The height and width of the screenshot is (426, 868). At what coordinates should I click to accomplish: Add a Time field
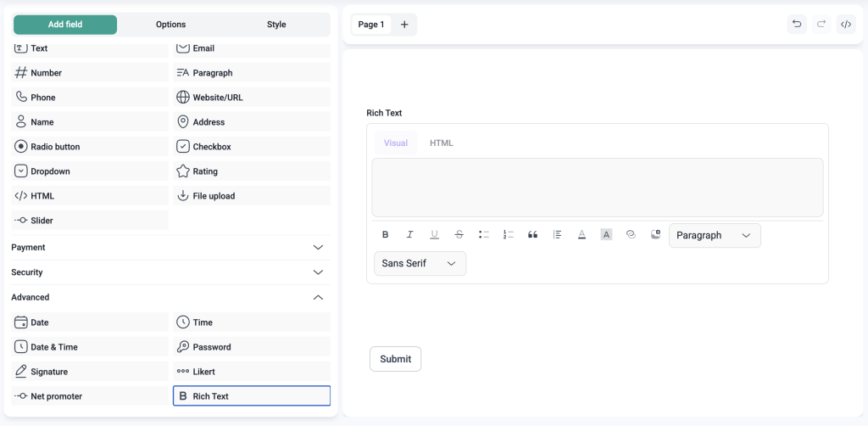pyautogui.click(x=252, y=322)
